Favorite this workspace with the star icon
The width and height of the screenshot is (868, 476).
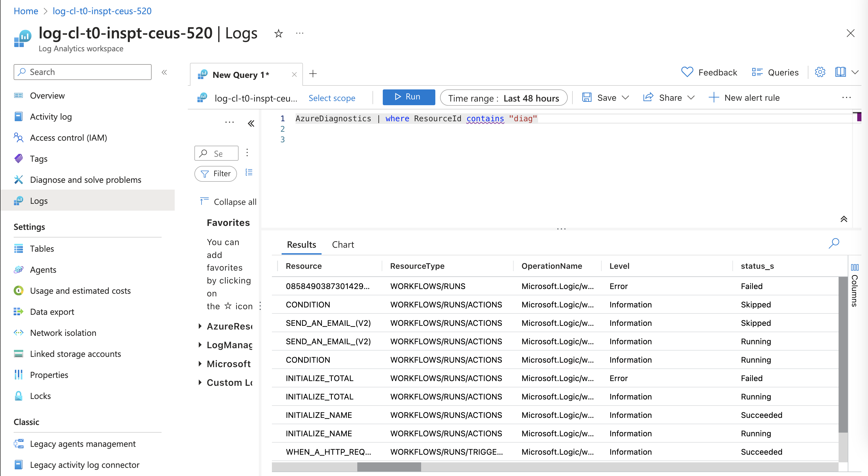coord(278,33)
